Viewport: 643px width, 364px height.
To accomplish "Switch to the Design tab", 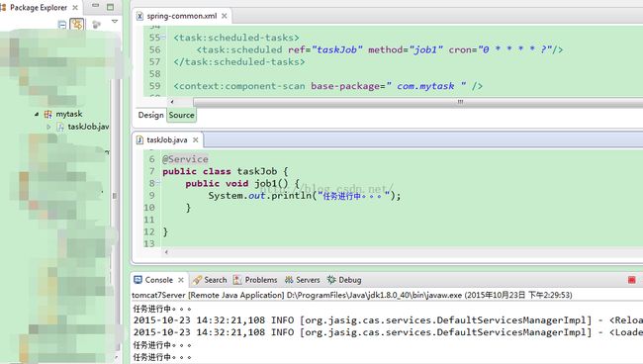I will click(151, 115).
